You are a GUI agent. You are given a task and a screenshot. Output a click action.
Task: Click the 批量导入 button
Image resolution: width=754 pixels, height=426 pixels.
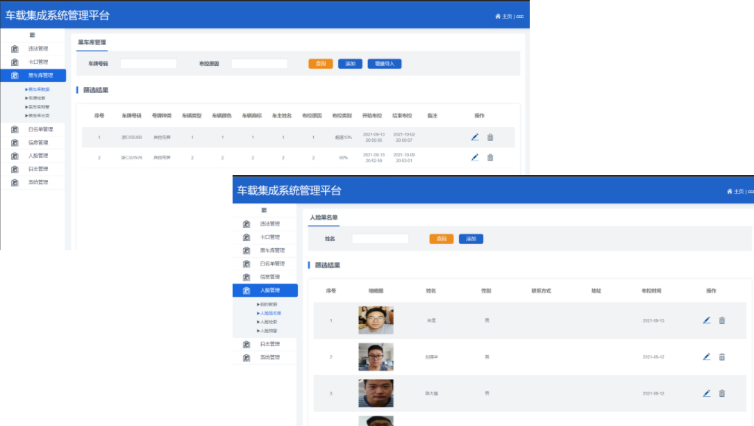point(383,63)
